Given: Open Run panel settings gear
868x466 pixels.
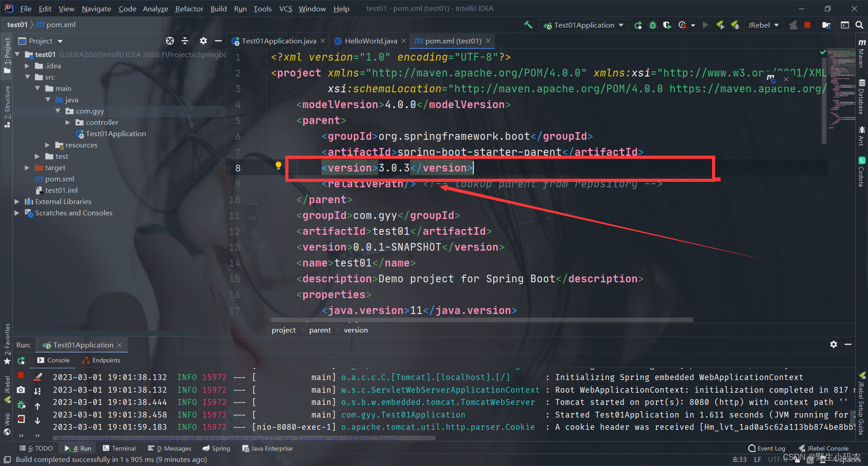Looking at the screenshot, I should (x=834, y=344).
